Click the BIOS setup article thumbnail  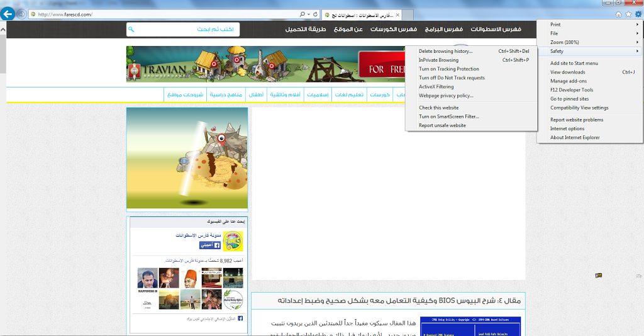coord(470,326)
